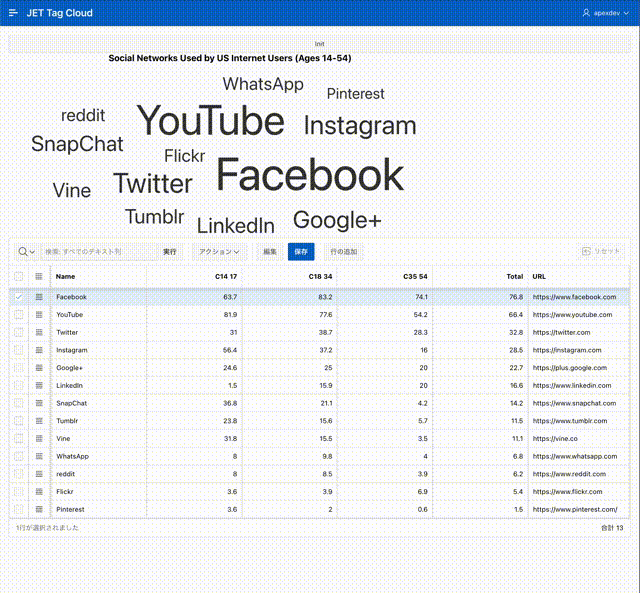Click the YouTube tag in the cloud
Image resolution: width=640 pixels, height=593 pixels.
coord(210,120)
